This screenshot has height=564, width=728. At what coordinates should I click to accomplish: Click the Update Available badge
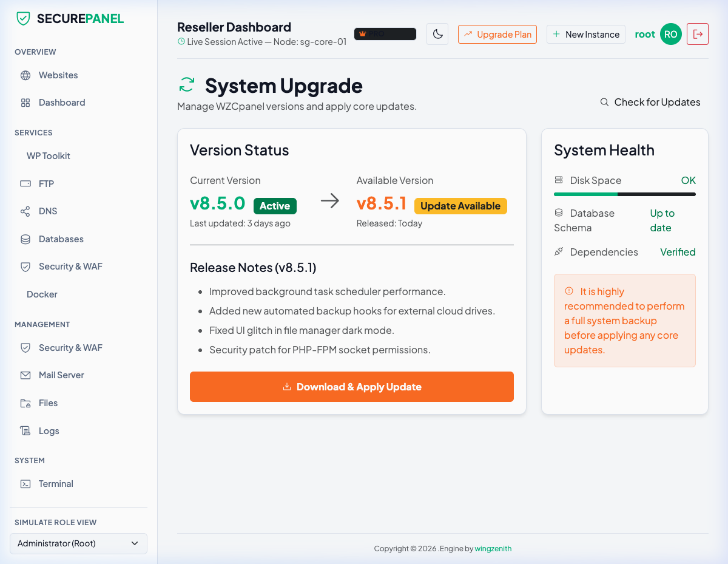pos(460,206)
